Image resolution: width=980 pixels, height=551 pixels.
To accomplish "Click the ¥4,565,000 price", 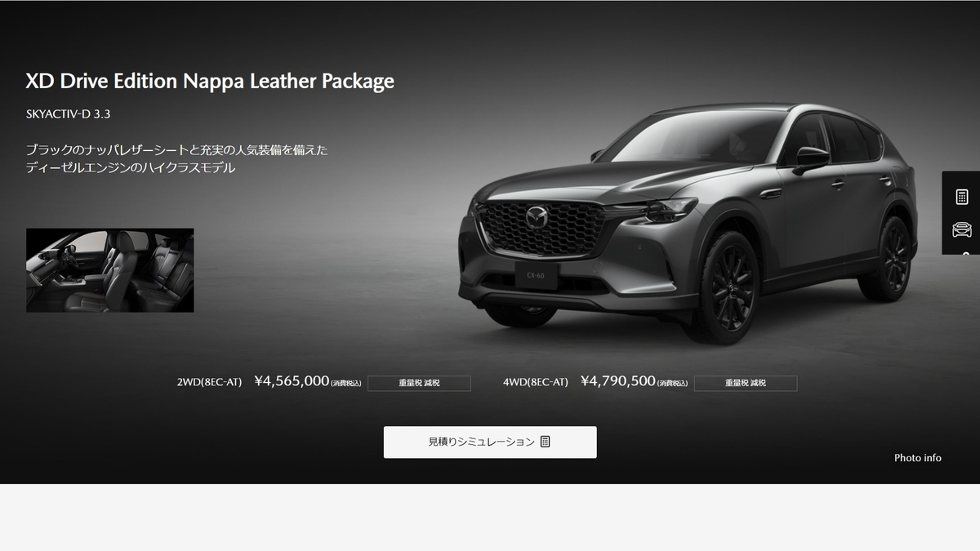I will point(292,381).
